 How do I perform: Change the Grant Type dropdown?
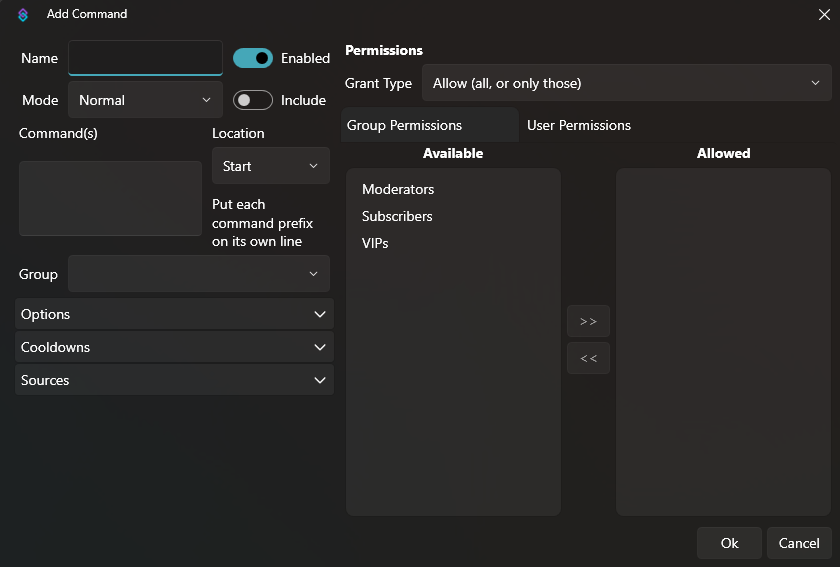626,83
